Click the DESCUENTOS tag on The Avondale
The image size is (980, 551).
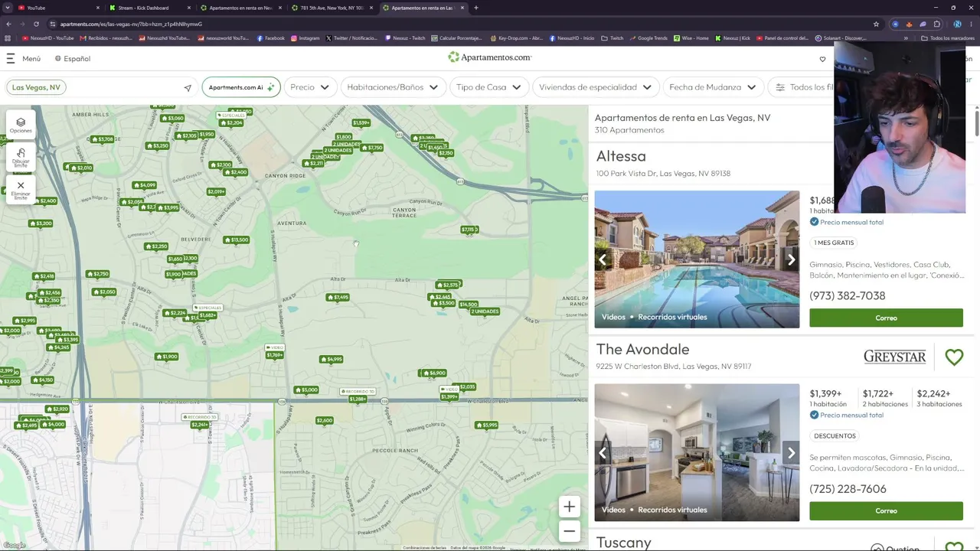point(835,435)
